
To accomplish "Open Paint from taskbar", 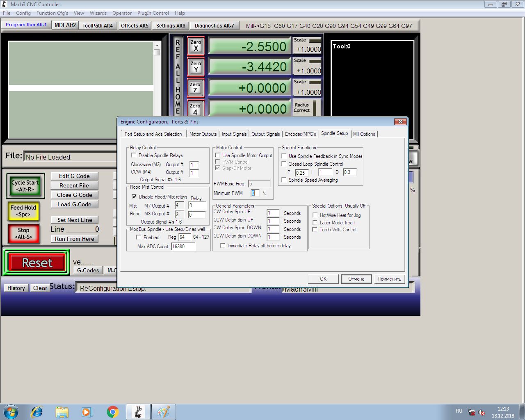I will point(164,411).
